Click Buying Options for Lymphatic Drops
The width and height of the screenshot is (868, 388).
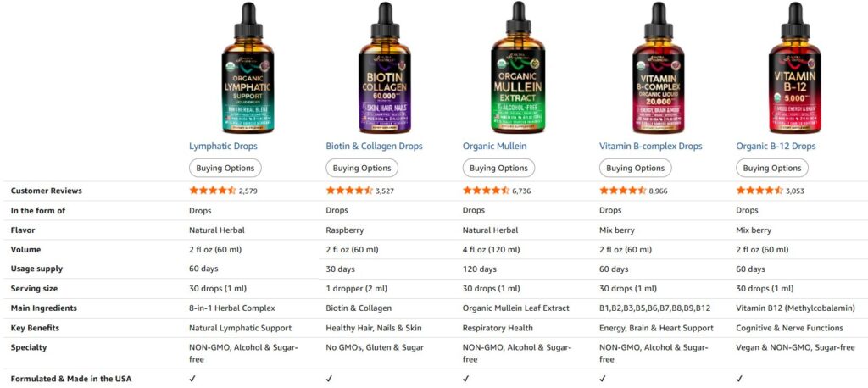tap(225, 168)
